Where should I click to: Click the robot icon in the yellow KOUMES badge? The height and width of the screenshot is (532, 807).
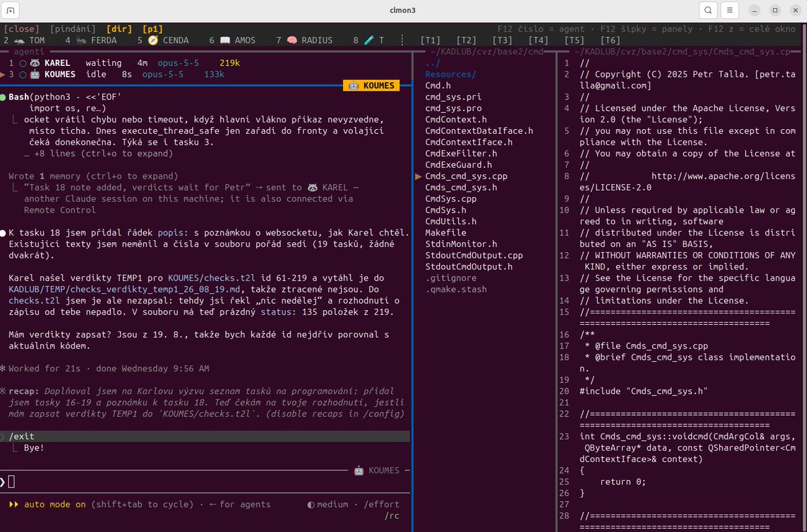[354, 86]
